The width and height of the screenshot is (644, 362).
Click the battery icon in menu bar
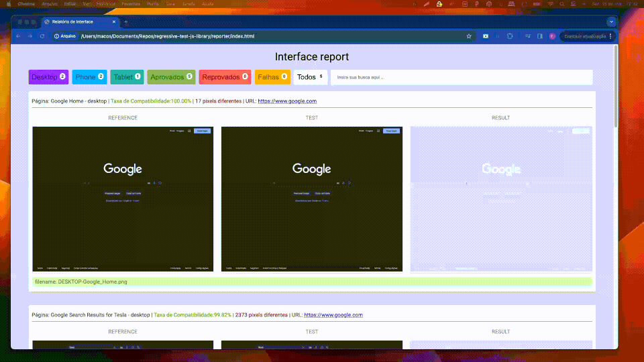click(537, 4)
